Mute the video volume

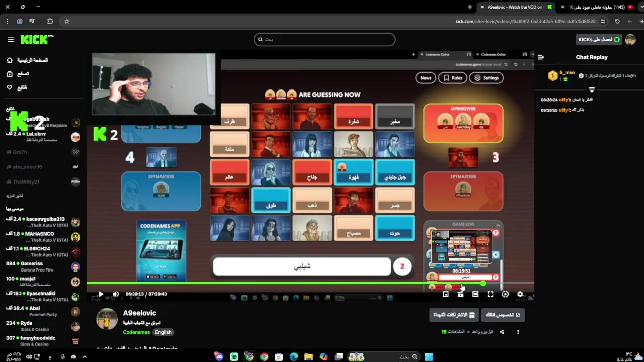point(116,294)
